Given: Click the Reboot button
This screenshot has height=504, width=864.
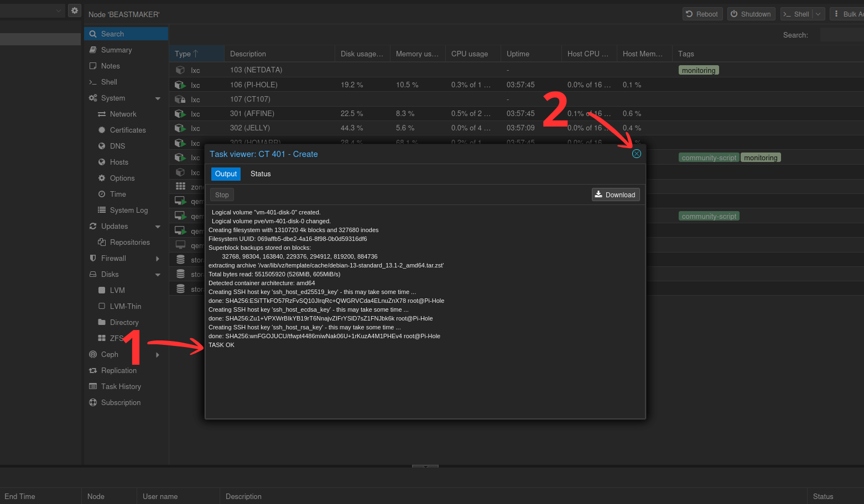Looking at the screenshot, I should click(x=702, y=14).
